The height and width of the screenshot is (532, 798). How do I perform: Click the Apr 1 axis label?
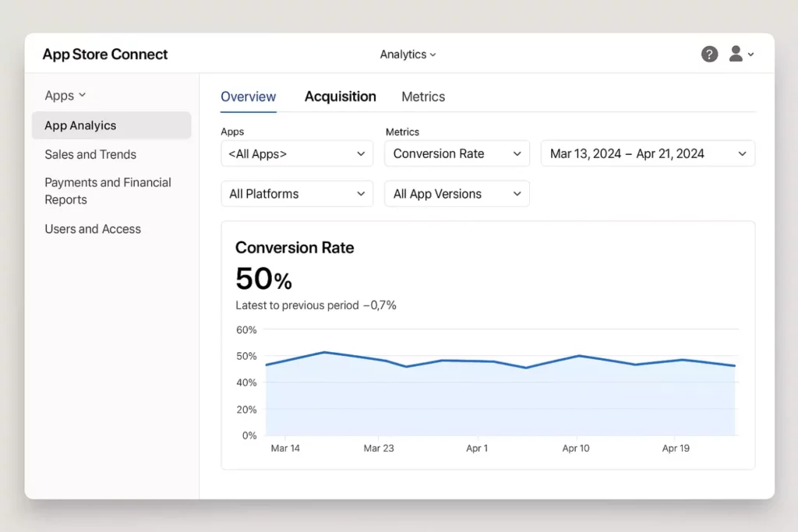[x=477, y=448]
